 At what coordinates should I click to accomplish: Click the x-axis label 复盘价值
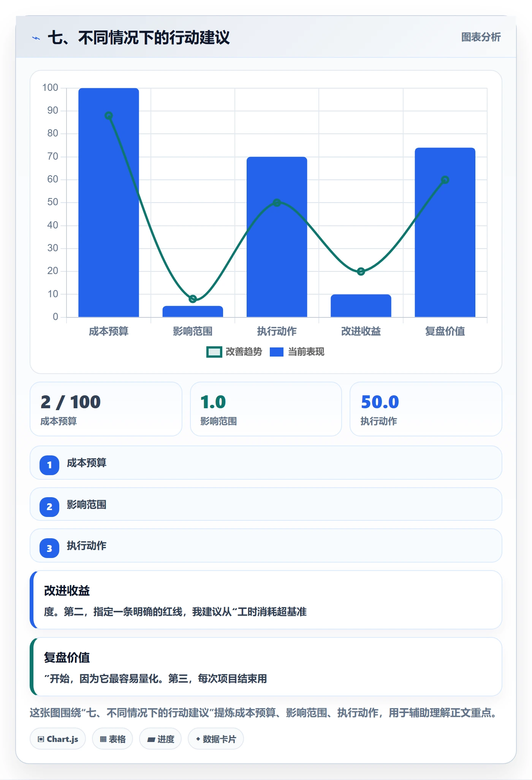(x=445, y=331)
